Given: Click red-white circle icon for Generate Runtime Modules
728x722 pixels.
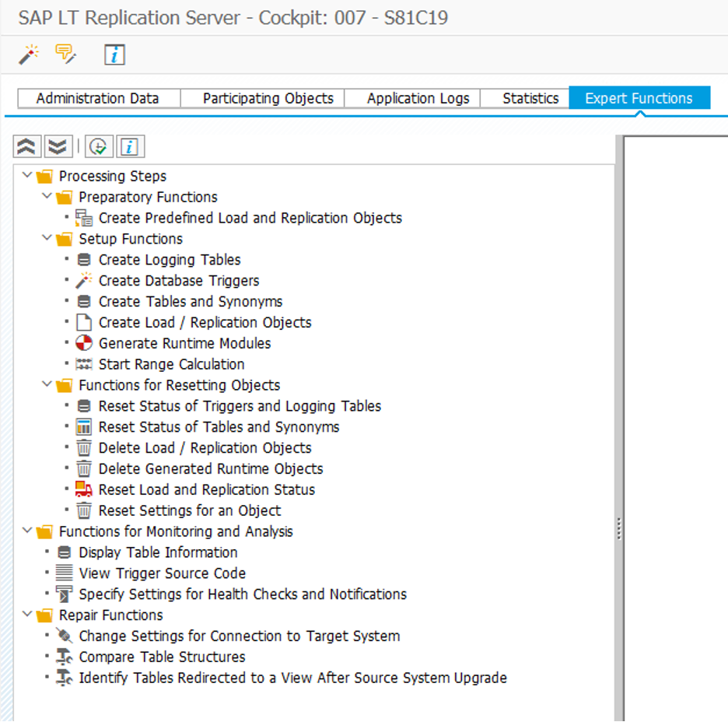Looking at the screenshot, I should click(84, 343).
